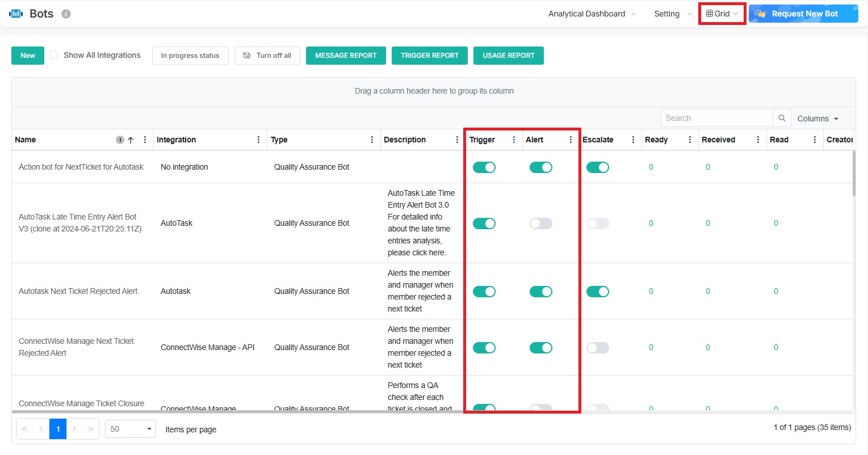
Task: Expand the Columns dropdown
Action: pos(818,119)
